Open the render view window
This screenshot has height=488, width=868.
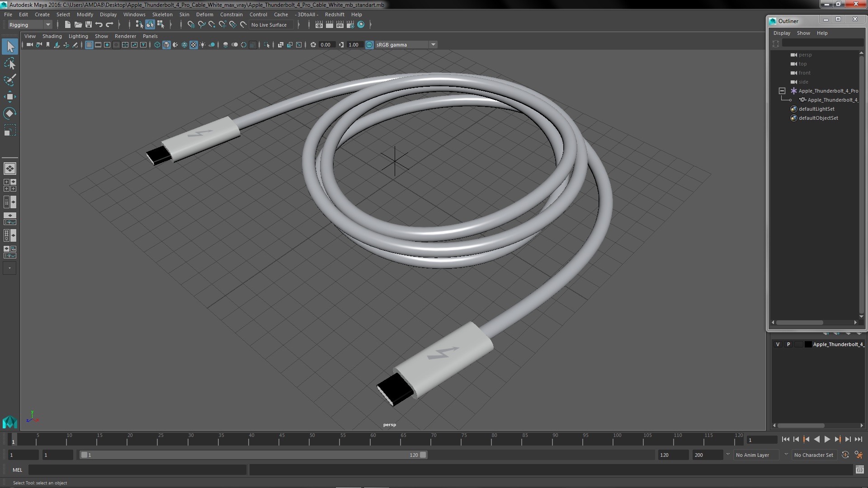[x=319, y=25]
